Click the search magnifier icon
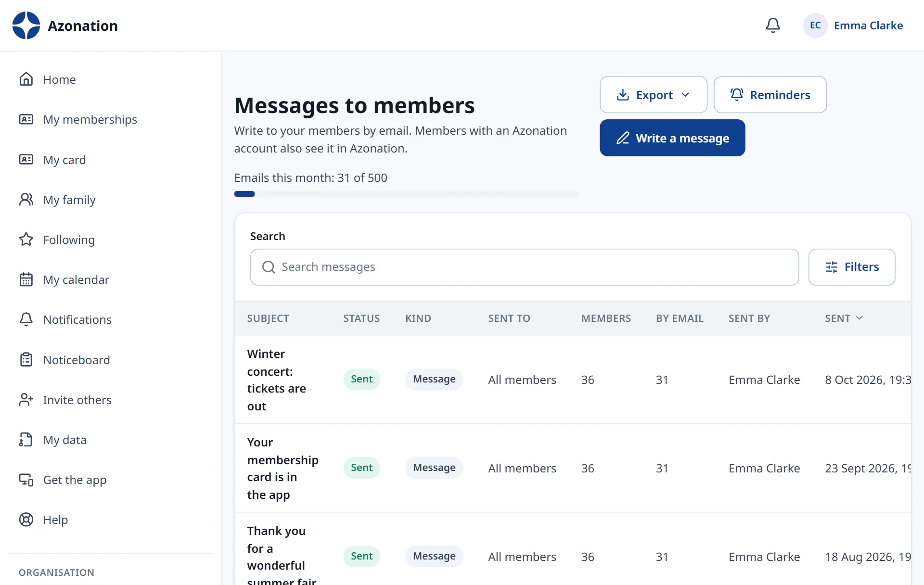This screenshot has height=585, width=924. point(269,267)
